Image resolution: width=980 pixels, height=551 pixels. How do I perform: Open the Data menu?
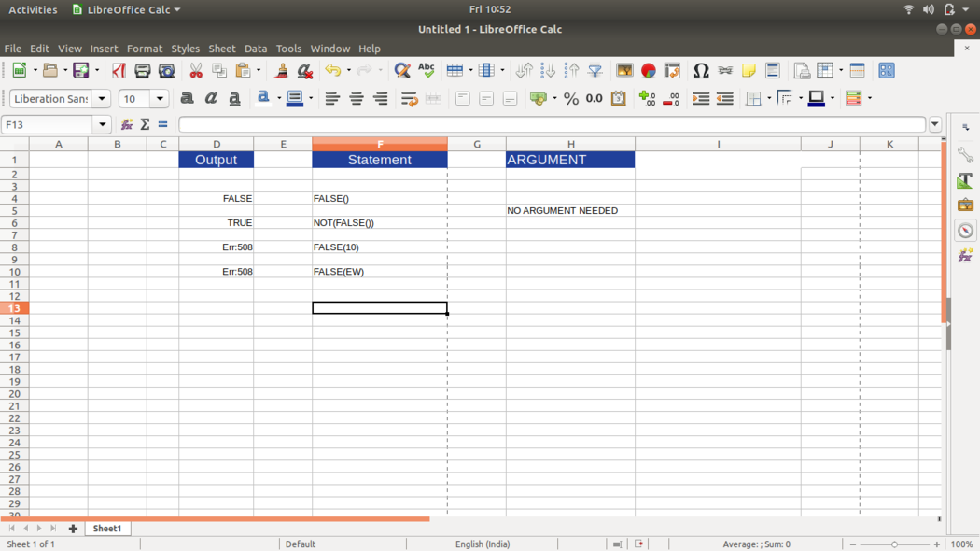256,49
